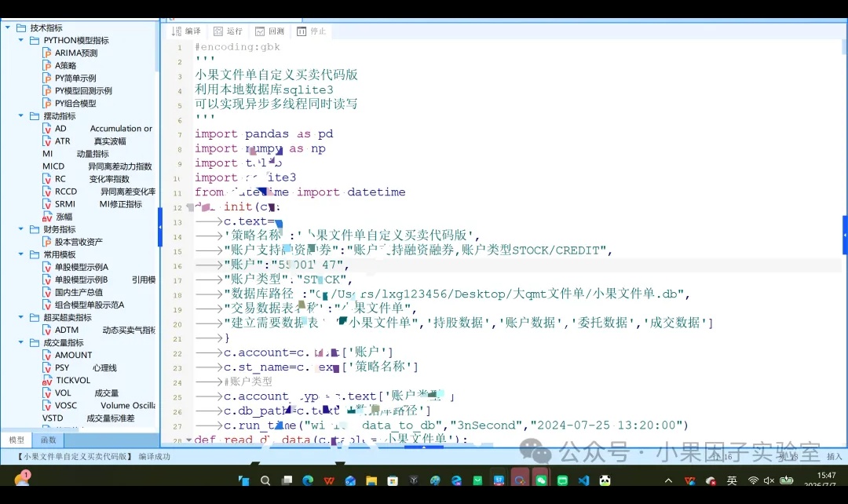Select MICD 异同离差动力指数 in the tree
848x504 pixels.
(97, 166)
